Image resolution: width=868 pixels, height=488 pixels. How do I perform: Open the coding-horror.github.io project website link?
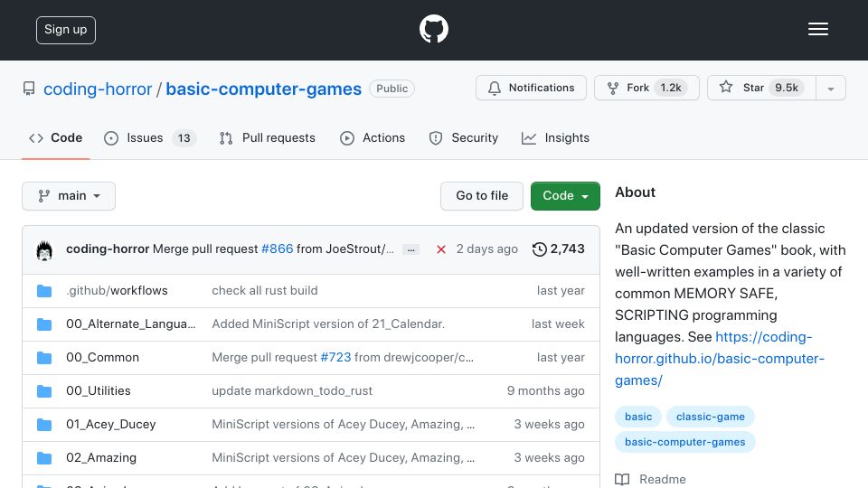click(720, 359)
